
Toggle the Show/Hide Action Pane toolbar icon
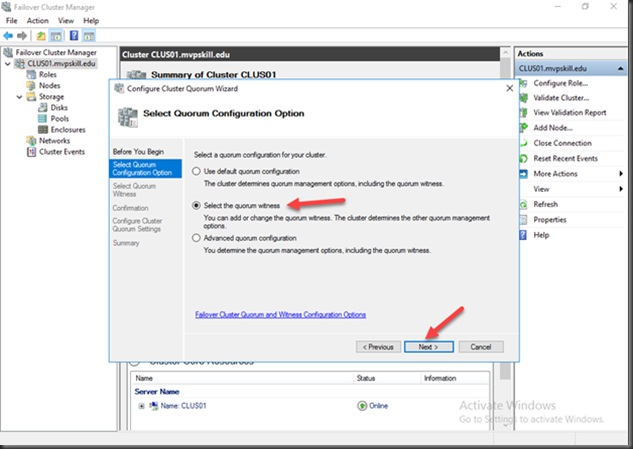[x=89, y=36]
